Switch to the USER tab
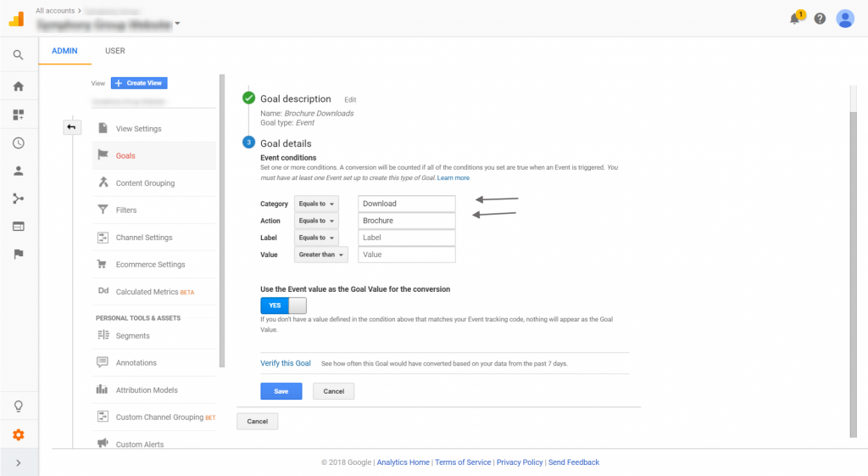The height and width of the screenshot is (476, 868). click(114, 51)
